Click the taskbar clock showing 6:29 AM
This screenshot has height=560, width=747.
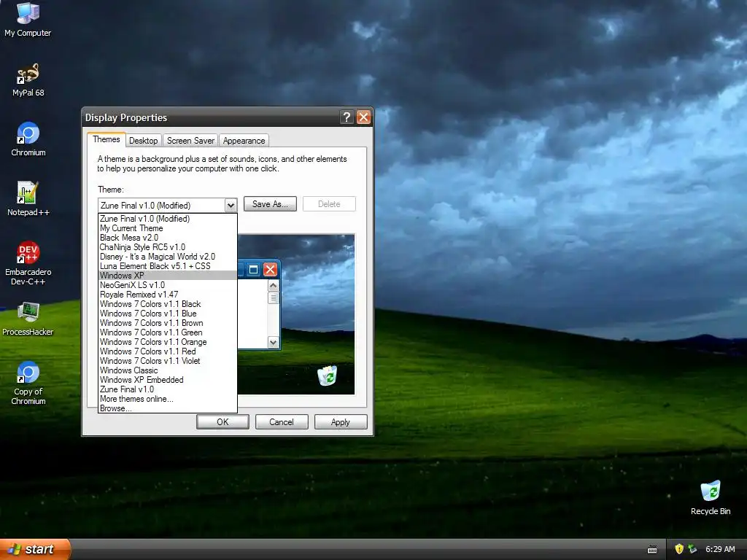pos(720,549)
